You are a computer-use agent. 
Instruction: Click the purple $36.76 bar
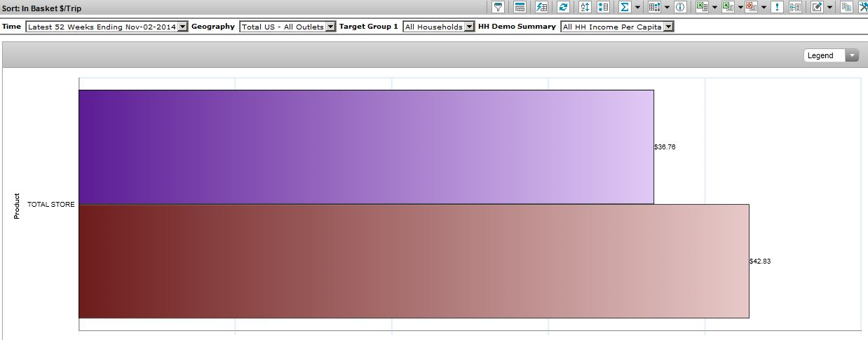pos(366,147)
